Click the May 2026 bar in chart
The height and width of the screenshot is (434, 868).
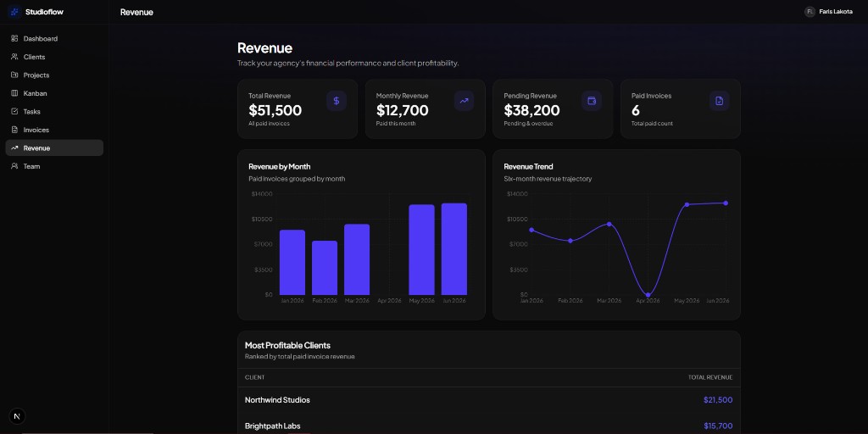click(x=422, y=250)
